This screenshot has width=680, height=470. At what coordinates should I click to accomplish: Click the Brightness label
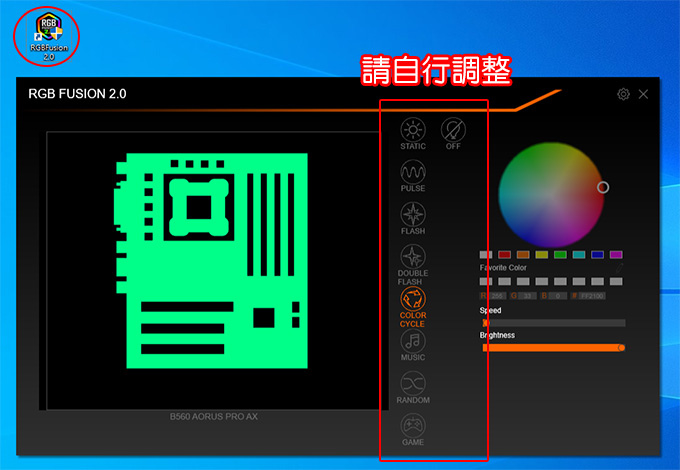point(497,335)
